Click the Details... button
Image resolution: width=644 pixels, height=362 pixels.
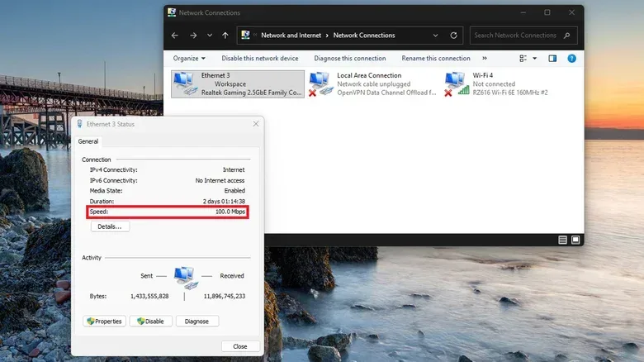click(x=110, y=226)
